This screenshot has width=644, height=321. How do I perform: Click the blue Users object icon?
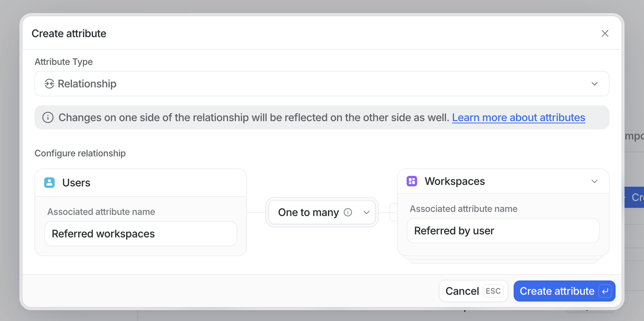(x=49, y=183)
